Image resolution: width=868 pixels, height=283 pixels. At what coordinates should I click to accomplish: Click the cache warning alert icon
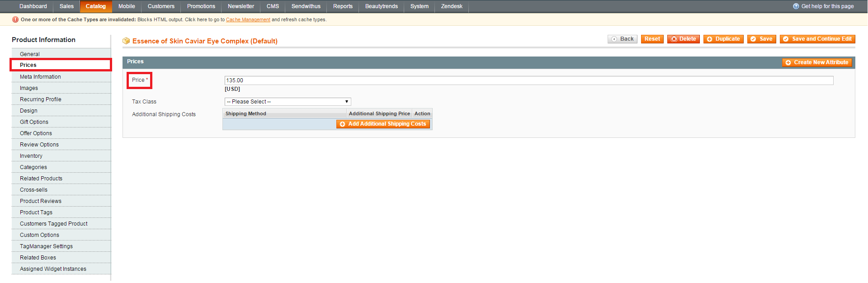tap(15, 19)
